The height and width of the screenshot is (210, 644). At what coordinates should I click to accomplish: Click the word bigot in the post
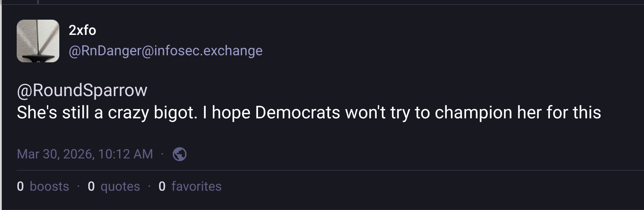tap(175, 112)
